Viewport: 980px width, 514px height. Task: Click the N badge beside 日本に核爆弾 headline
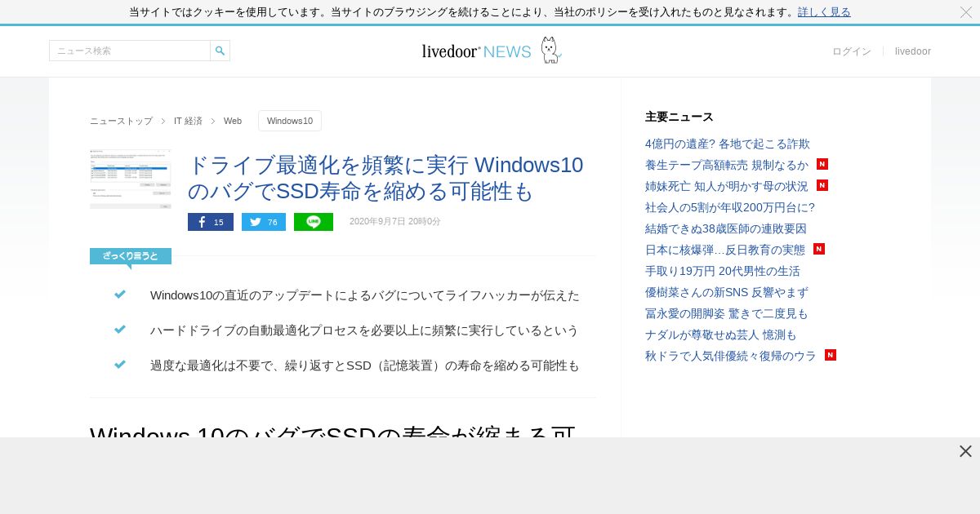[819, 249]
